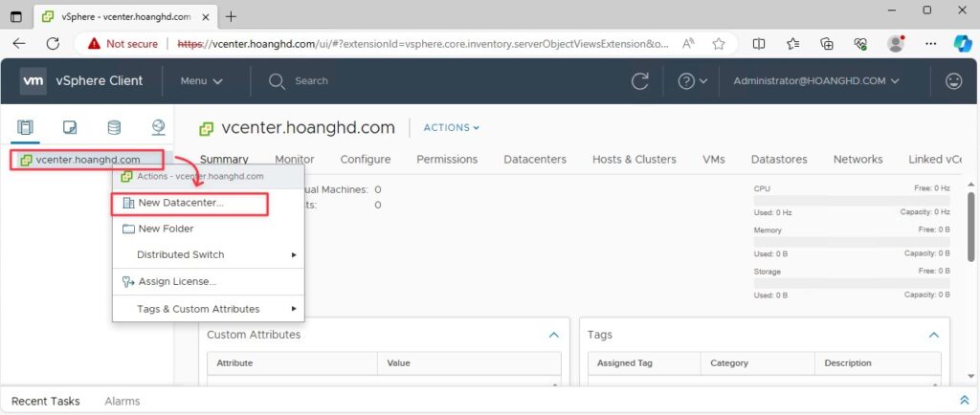Open the Copilot sidebar icon
This screenshot has width=980, height=415.
(963, 44)
